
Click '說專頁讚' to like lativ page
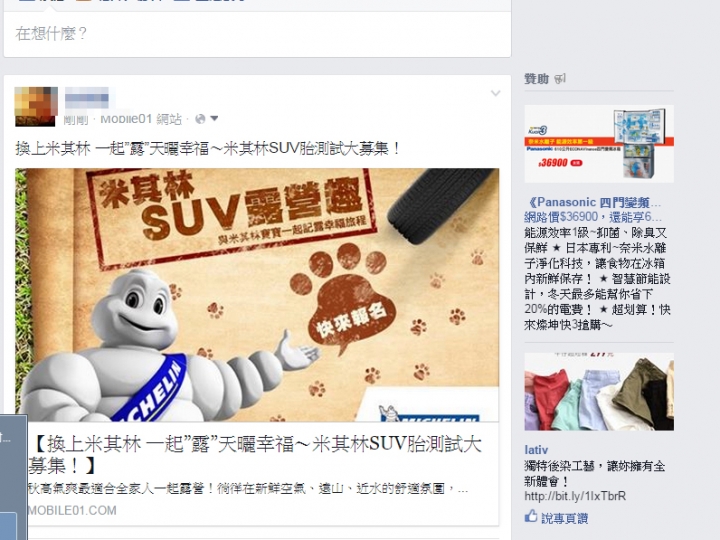pos(564,518)
